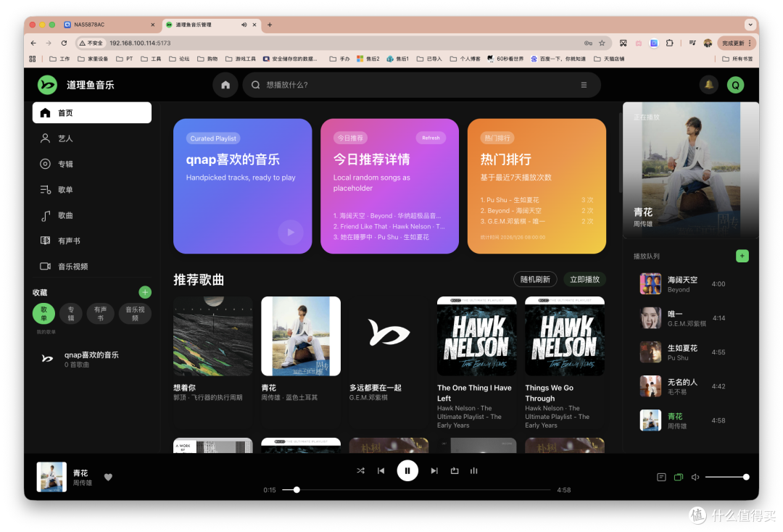Click 立即播放 button
Image resolution: width=783 pixels, height=532 pixels.
tap(585, 280)
